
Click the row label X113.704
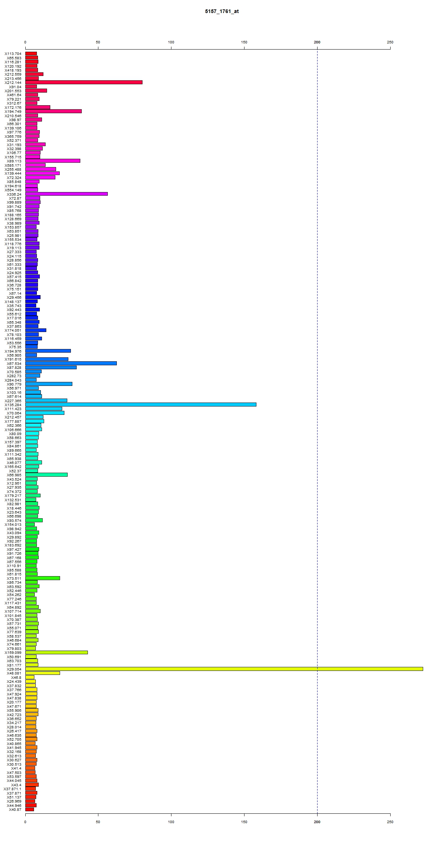click(13, 54)
